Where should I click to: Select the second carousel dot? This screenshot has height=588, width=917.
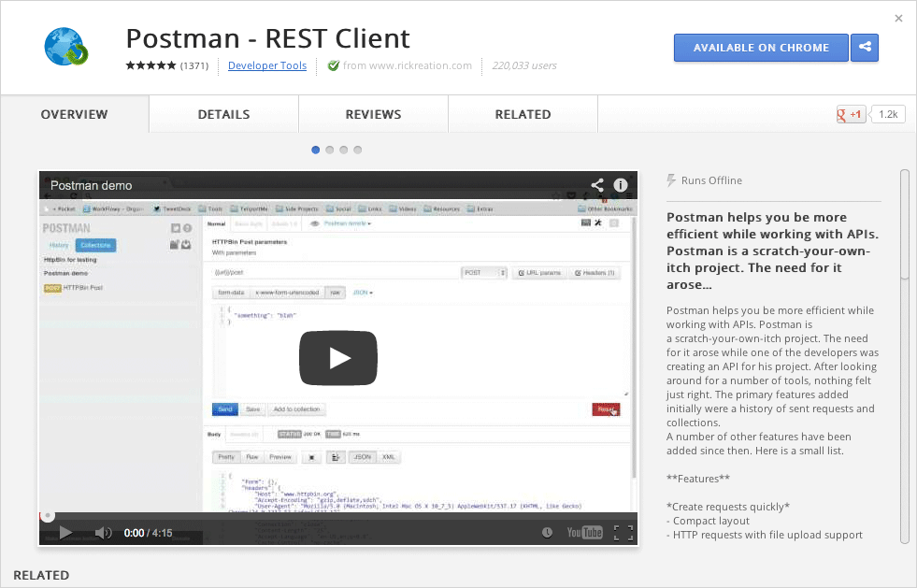330,150
